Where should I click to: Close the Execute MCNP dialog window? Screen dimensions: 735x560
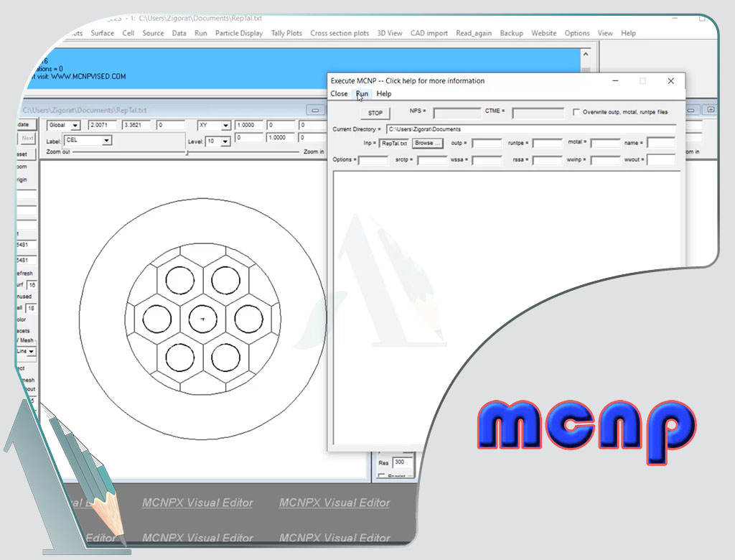(x=671, y=81)
